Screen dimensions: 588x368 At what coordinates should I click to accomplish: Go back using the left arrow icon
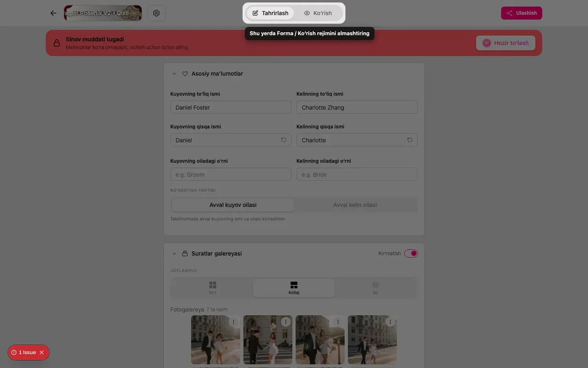click(x=53, y=13)
